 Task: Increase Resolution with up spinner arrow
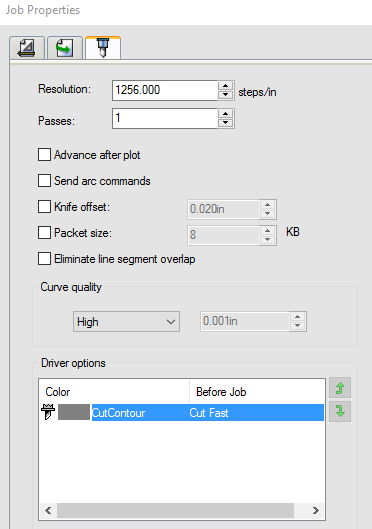pos(226,86)
